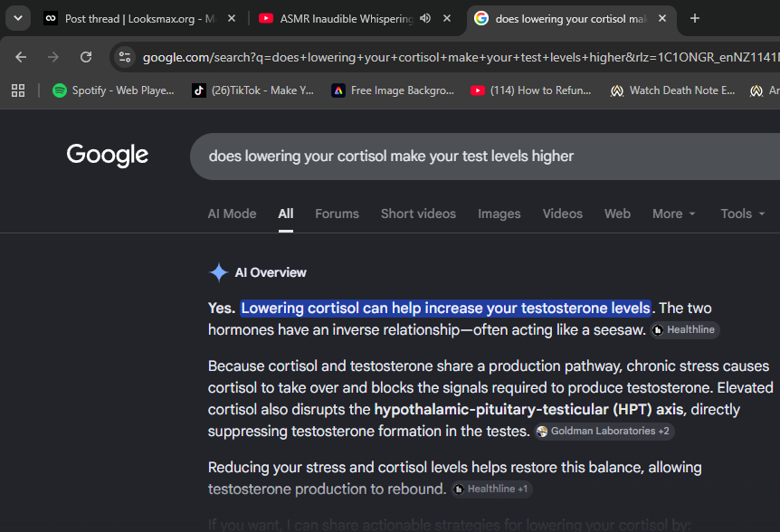Screen dimensions: 780x532
Task: Open the Free Image Background bookmark
Action: click(393, 90)
